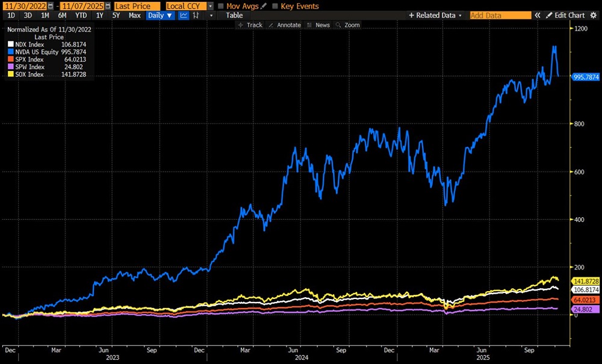This screenshot has width=602, height=364.
Task: Switch to the 5Y time range
Action: point(116,15)
